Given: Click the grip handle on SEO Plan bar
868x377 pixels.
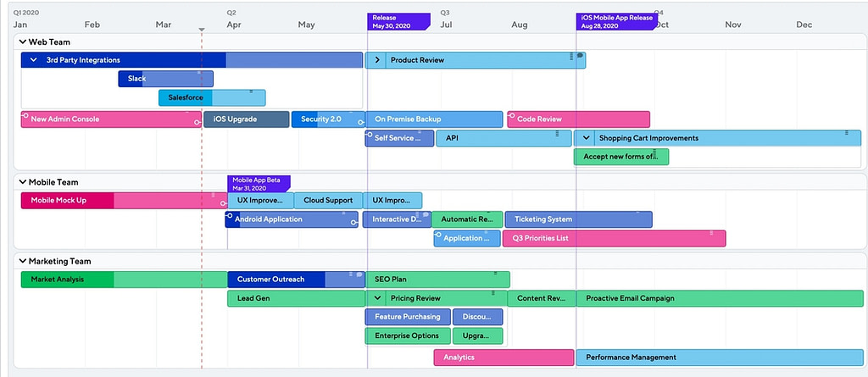Looking at the screenshot, I should tap(495, 274).
